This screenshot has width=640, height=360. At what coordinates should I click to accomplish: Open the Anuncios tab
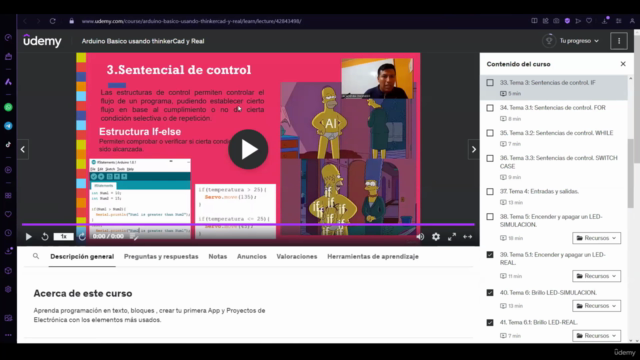click(252, 256)
